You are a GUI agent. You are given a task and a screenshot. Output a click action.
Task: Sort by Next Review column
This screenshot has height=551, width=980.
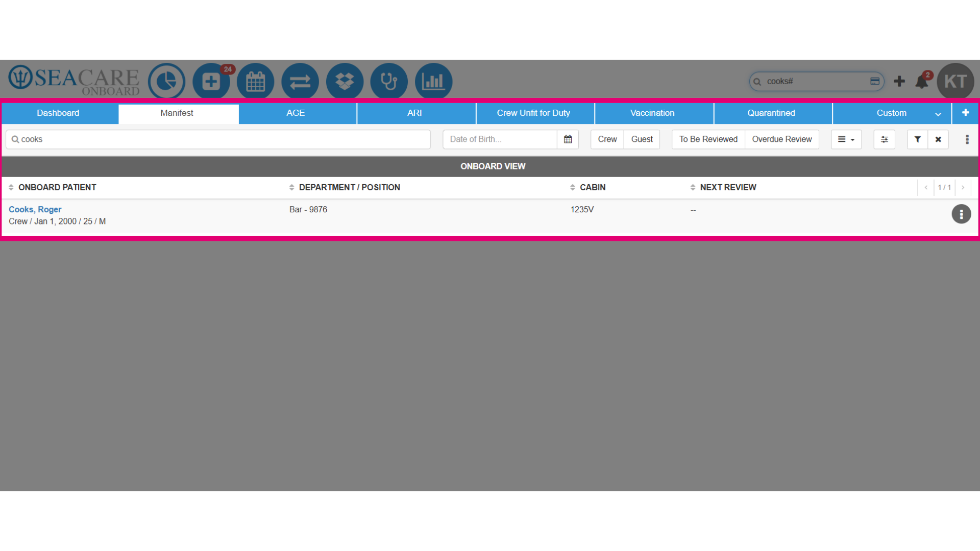coord(723,187)
